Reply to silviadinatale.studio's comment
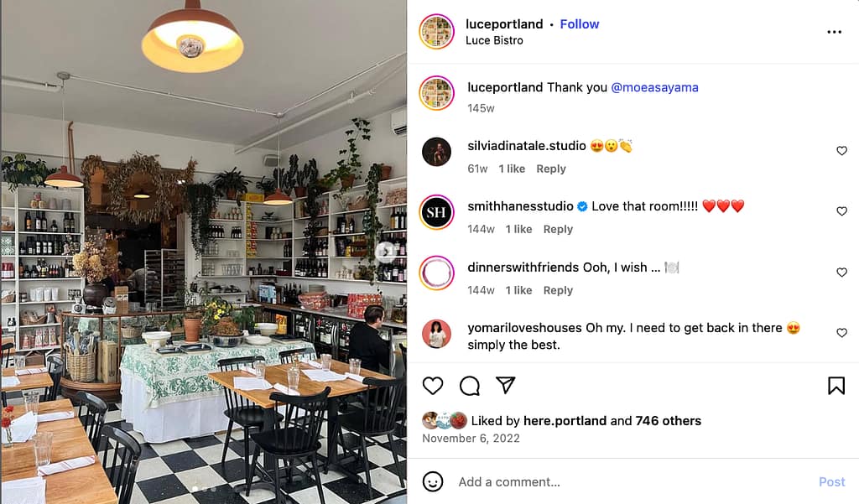859x504 pixels. 550,169
